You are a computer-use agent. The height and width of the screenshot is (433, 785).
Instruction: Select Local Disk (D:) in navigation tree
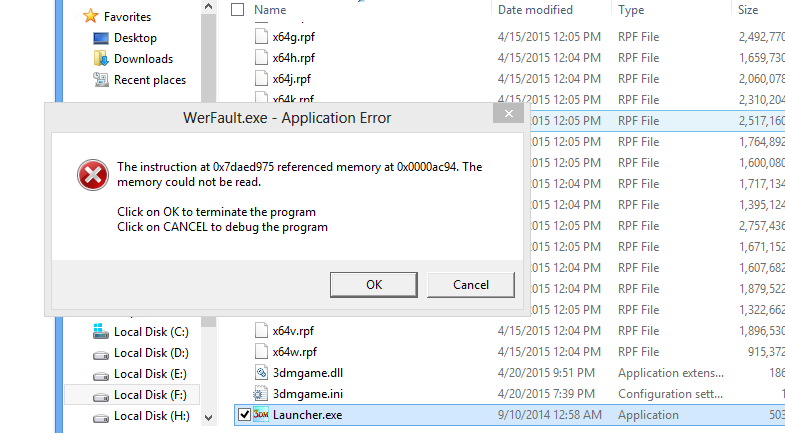coord(151,353)
